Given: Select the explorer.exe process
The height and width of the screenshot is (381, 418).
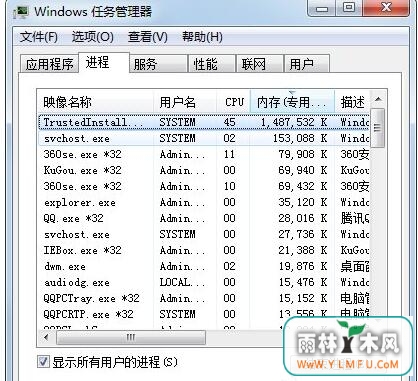Looking at the screenshot, I should (x=203, y=202).
